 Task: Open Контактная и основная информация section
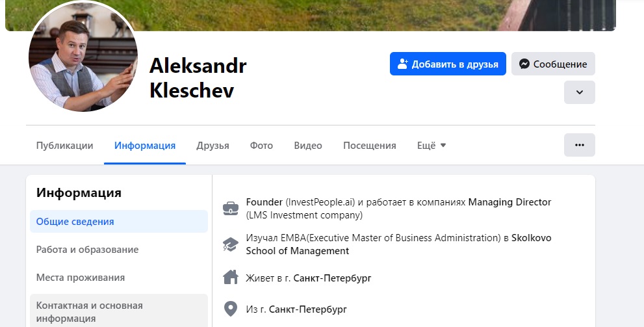coord(90,312)
